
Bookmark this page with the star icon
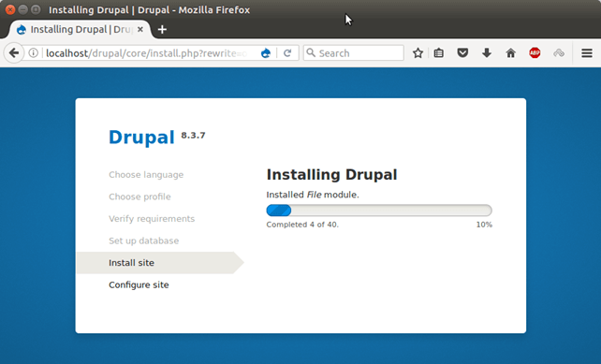click(x=418, y=53)
